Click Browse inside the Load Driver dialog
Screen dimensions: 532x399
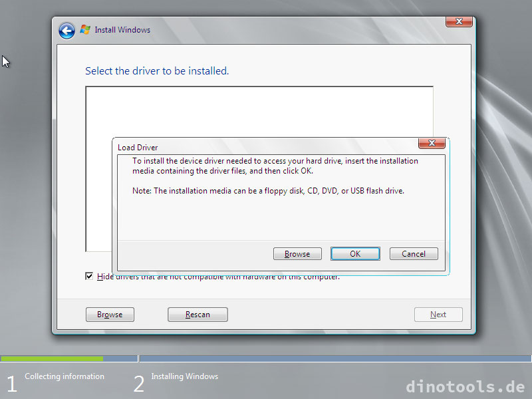297,254
